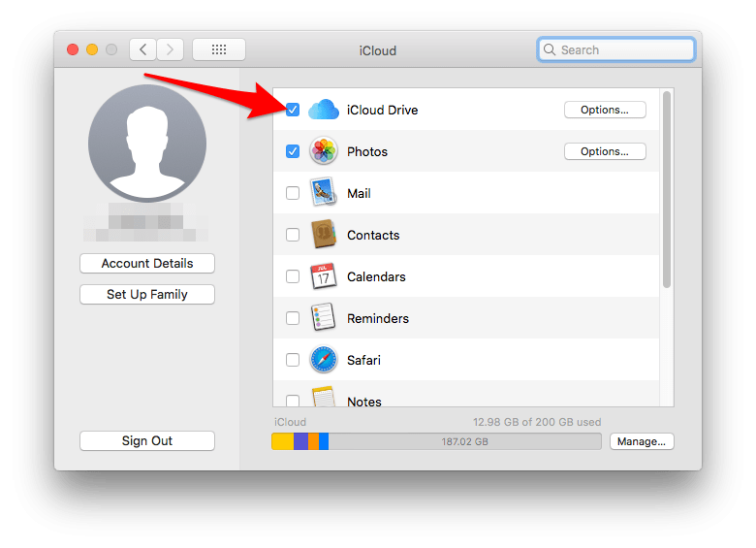
Task: Click the Photos label text
Action: 367,151
